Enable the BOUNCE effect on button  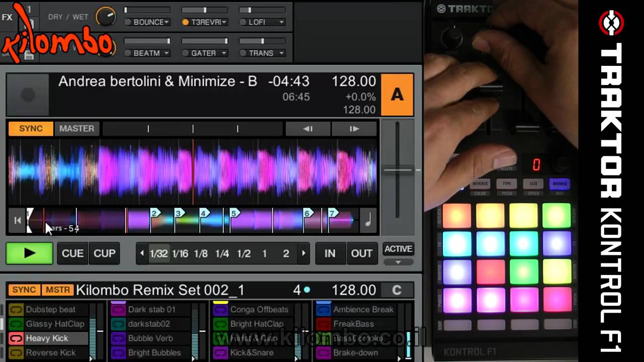(128, 22)
